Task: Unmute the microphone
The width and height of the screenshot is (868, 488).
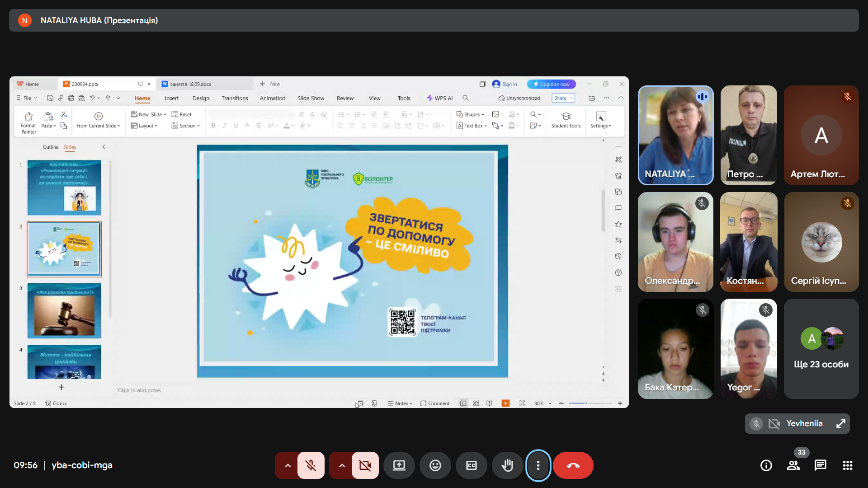Action: (x=311, y=465)
